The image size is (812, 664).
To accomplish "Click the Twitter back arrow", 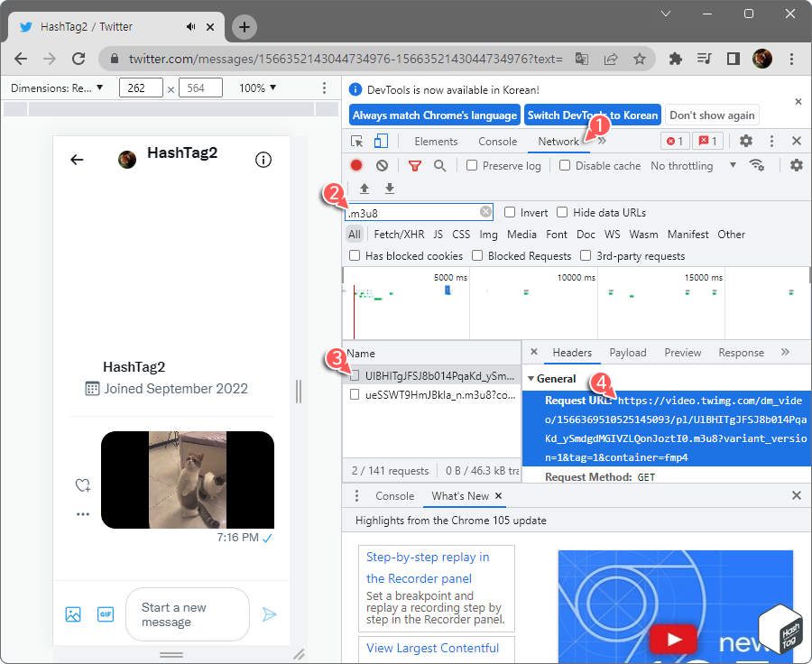I will (x=77, y=160).
